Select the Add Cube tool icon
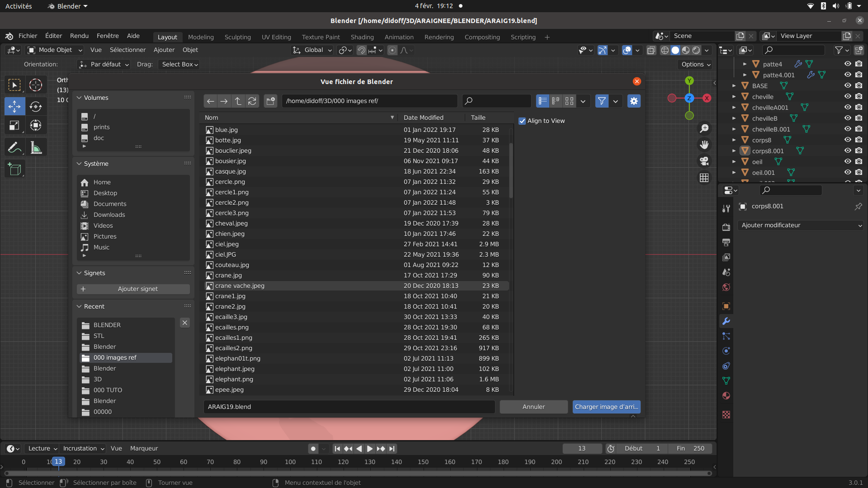868x488 pixels. pyautogui.click(x=14, y=169)
